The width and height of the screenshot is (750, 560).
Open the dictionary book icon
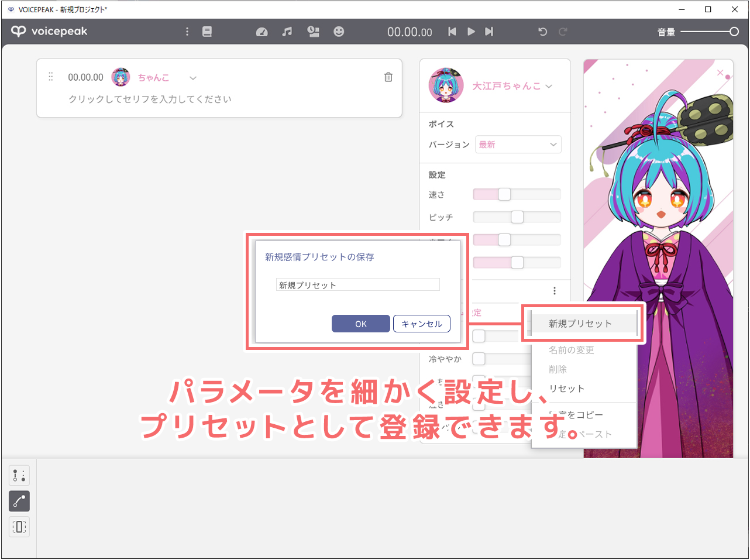[x=207, y=32]
